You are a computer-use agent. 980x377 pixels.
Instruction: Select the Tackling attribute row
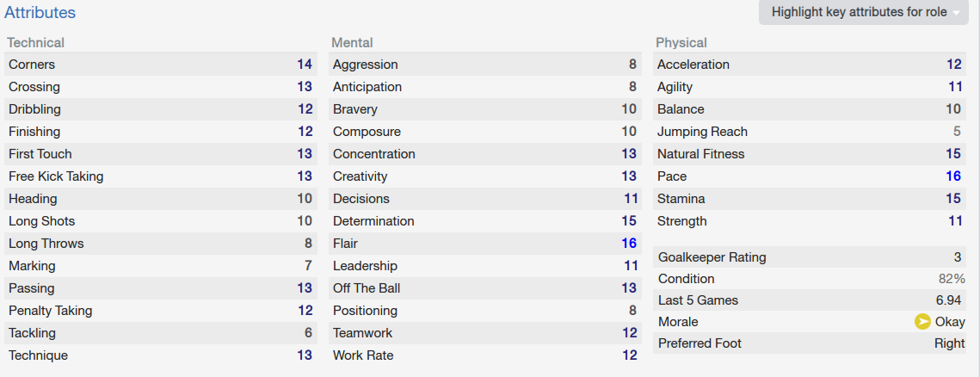point(161,333)
